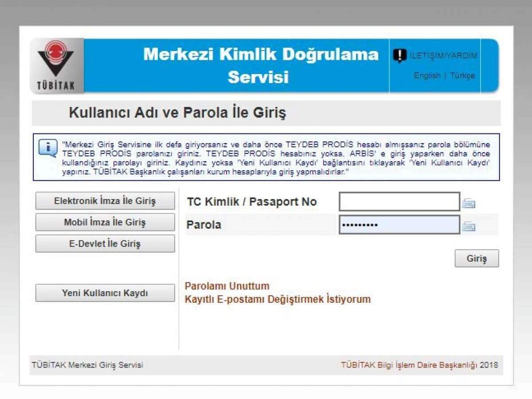Click the blue info icon in notice box

pos(47,149)
